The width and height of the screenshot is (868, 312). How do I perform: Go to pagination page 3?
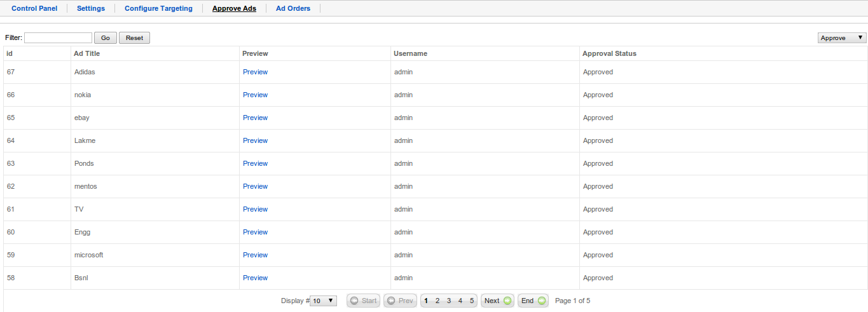[449, 301]
